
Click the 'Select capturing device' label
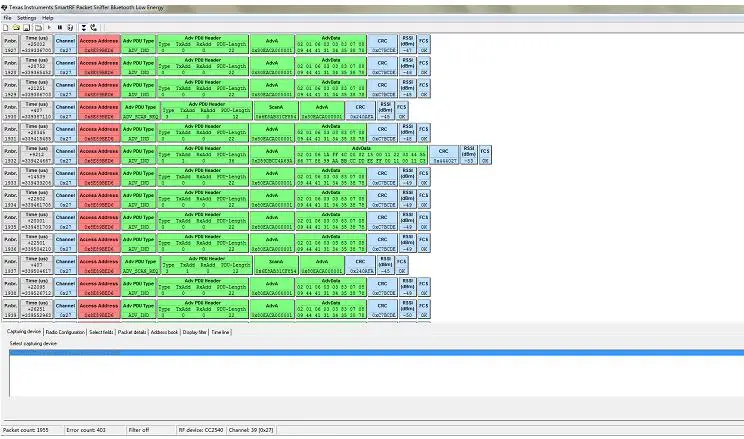click(x=33, y=343)
